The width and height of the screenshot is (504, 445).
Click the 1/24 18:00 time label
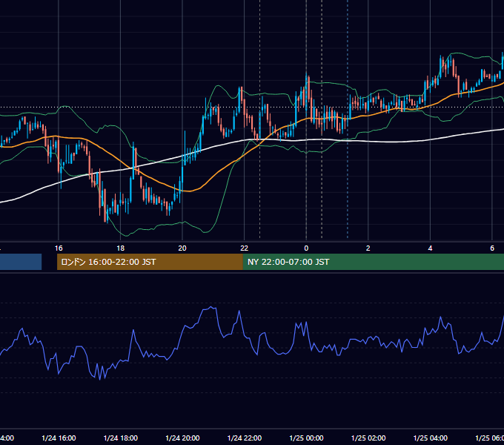pyautogui.click(x=121, y=438)
